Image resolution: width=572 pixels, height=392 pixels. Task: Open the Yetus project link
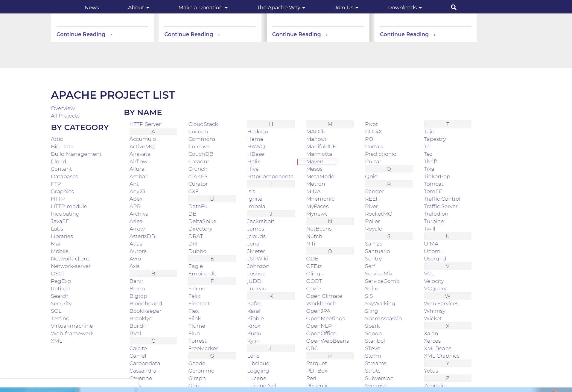pyautogui.click(x=431, y=371)
